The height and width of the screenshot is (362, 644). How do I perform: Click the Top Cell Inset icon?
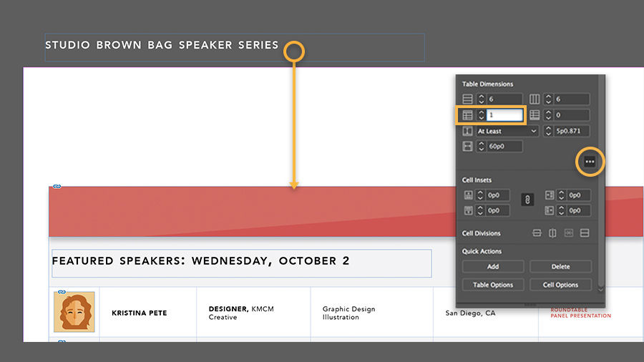[468, 195]
